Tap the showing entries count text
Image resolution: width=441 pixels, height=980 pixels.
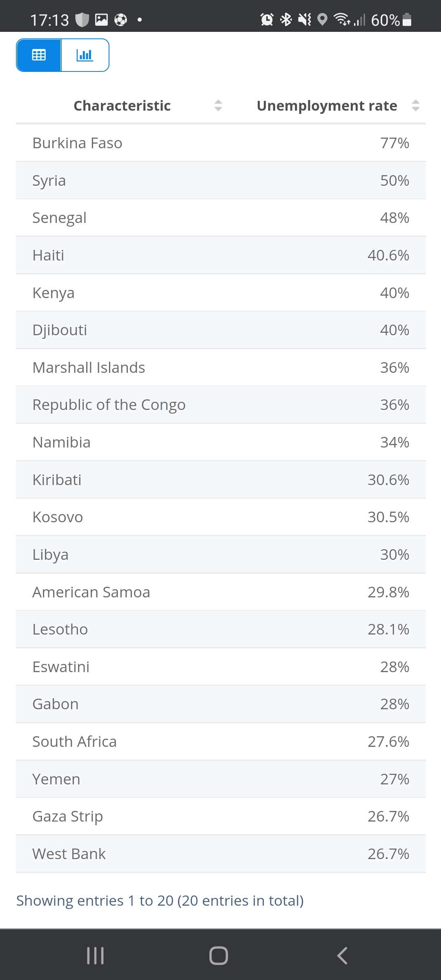(x=160, y=900)
